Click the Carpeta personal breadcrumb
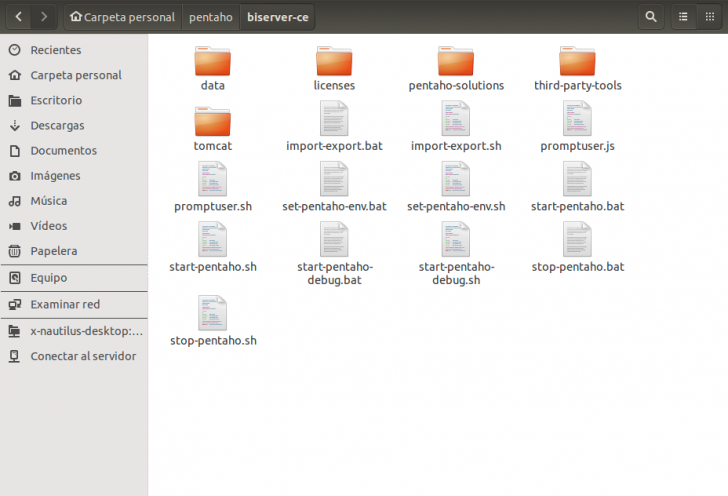728x496 pixels. (123, 17)
